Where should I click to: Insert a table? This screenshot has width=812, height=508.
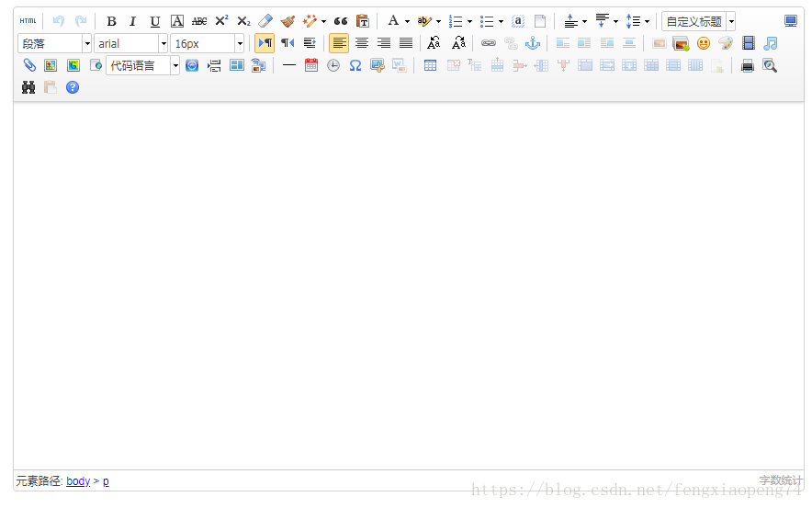(x=430, y=65)
